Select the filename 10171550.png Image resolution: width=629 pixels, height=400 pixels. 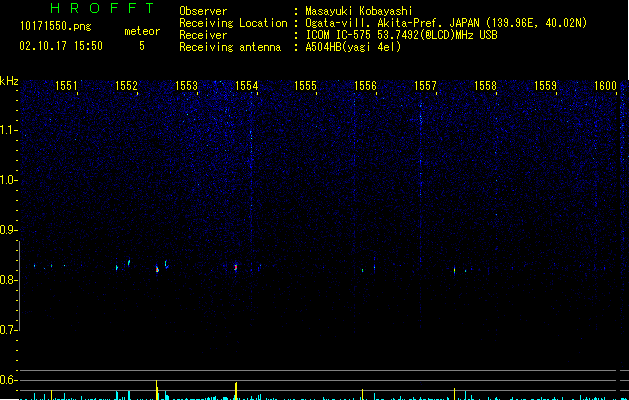(55, 27)
